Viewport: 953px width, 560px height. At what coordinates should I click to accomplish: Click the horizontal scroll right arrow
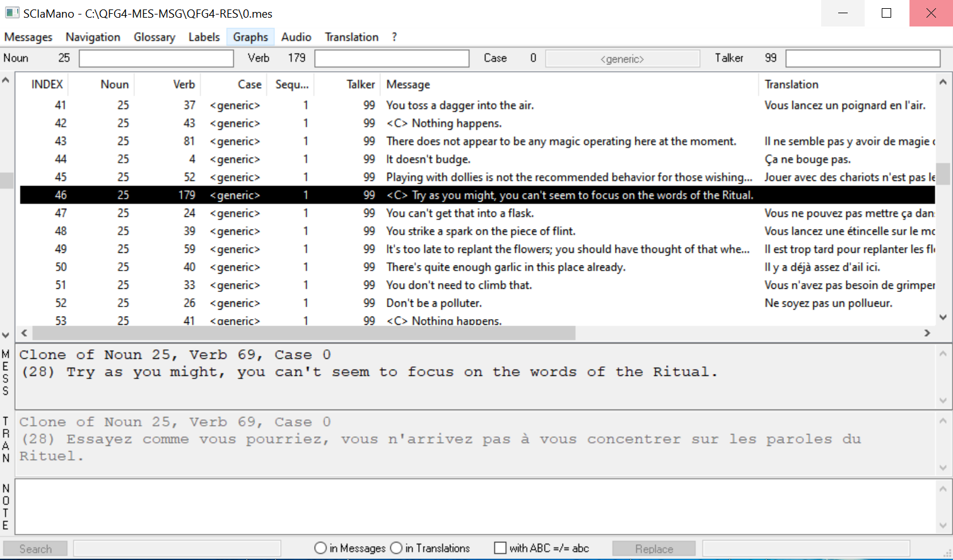(x=927, y=332)
